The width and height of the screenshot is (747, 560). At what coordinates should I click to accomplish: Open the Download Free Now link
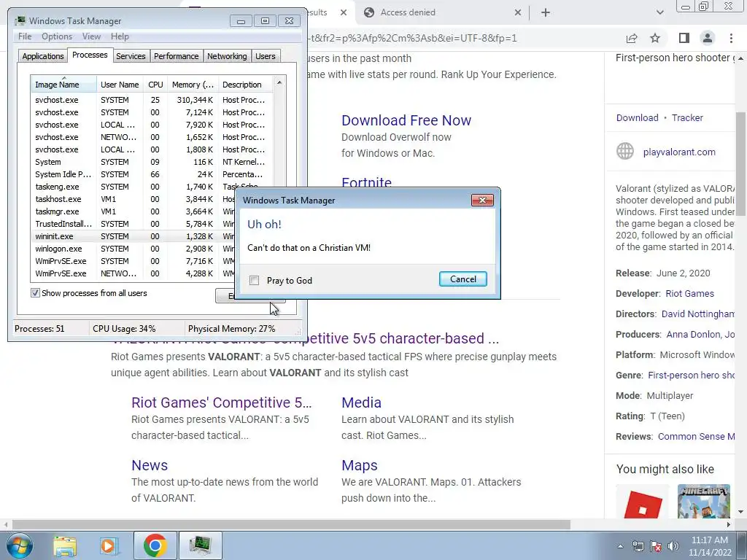tap(406, 120)
